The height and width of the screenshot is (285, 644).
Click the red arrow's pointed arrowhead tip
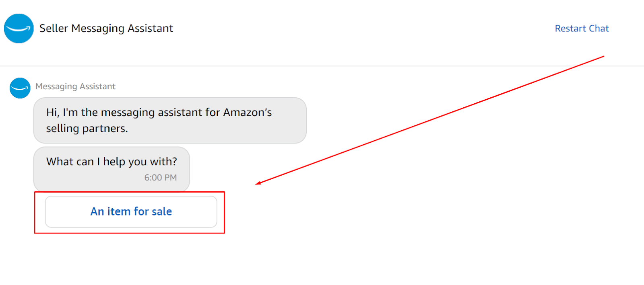click(257, 184)
